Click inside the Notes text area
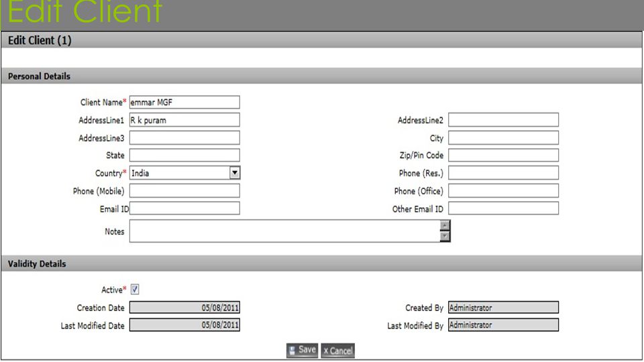The height and width of the screenshot is (362, 644). [284, 231]
